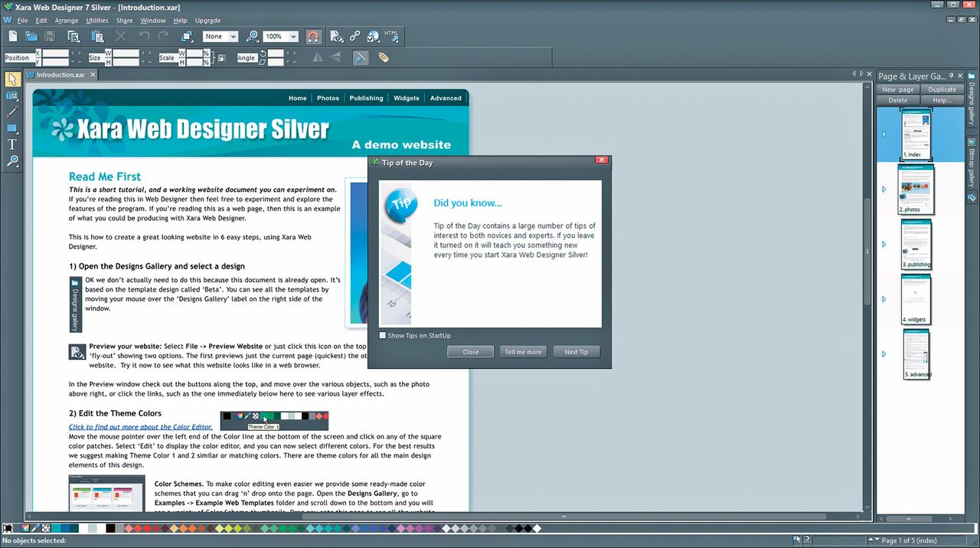Click the New page button
Screen dimensions: 980x548
898,90
